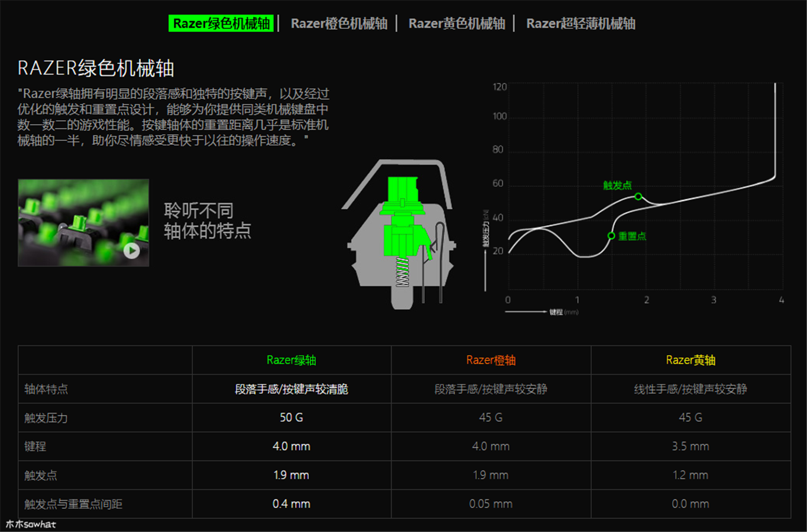
Task: Click the green switch cutaway diagram
Action: pos(400,234)
